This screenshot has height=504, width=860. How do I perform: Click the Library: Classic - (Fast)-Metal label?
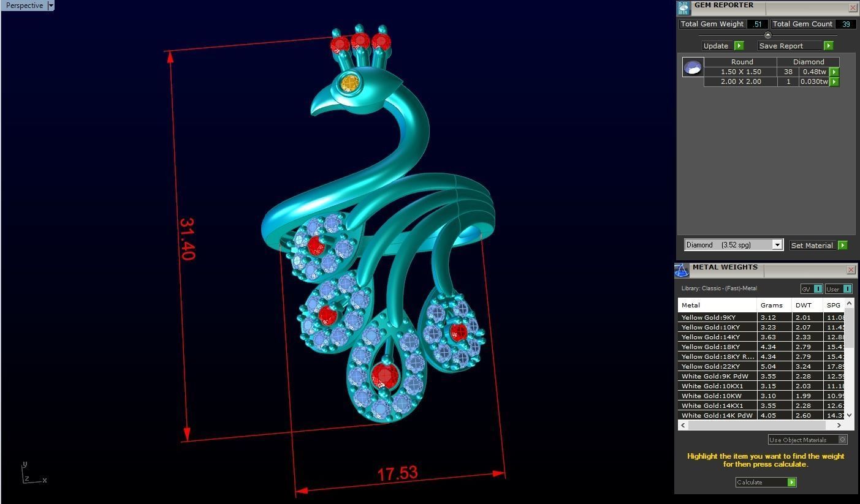tap(719, 288)
